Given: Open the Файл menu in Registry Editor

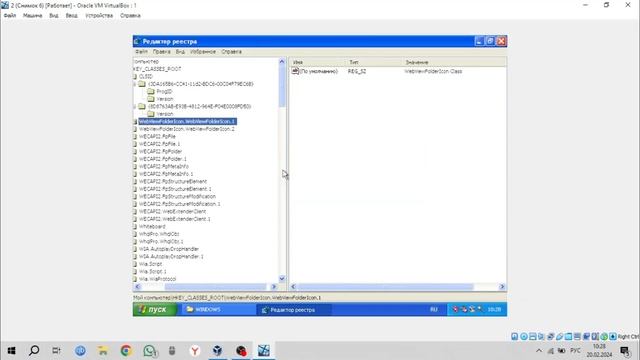Looking at the screenshot, I should coord(141,52).
